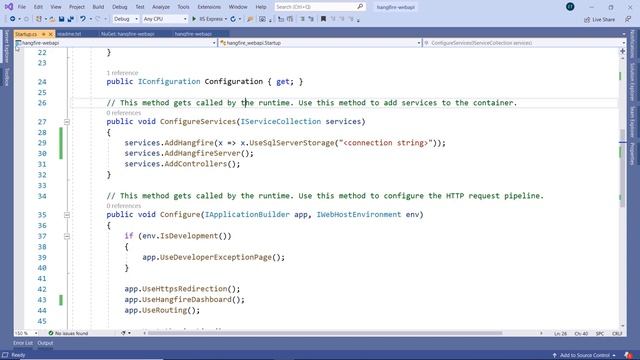Open the Server Explorer side tab
Image resolution: width=640 pixels, height=360 pixels.
tap(6, 47)
